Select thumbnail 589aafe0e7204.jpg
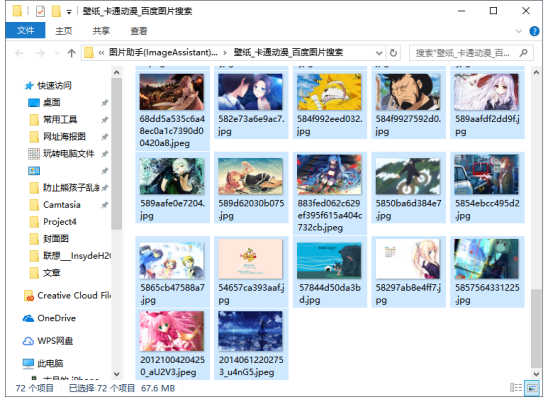 (x=172, y=176)
